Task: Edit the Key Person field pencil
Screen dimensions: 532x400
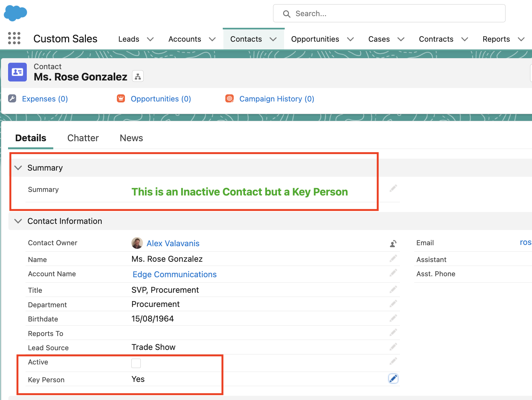Action: (x=393, y=379)
